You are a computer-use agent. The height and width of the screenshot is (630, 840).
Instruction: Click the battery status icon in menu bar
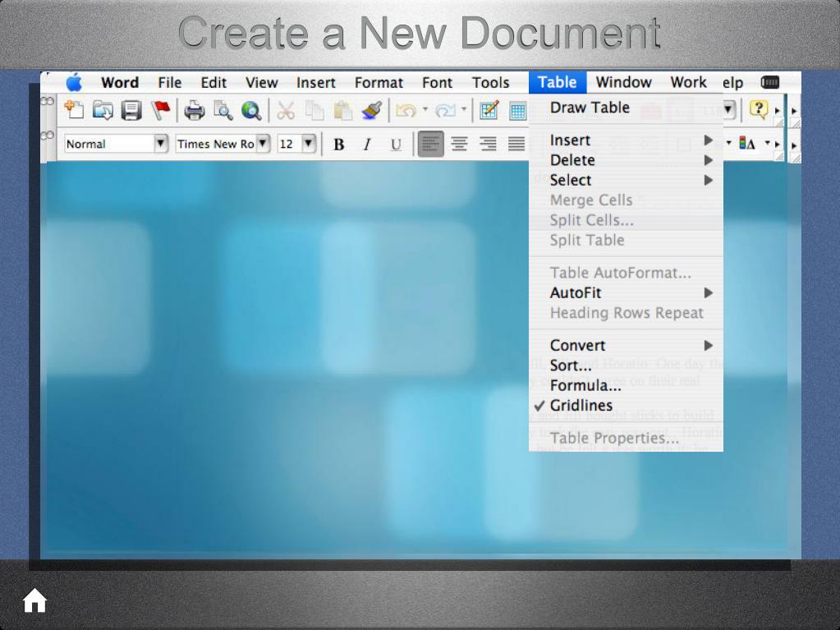click(x=770, y=82)
